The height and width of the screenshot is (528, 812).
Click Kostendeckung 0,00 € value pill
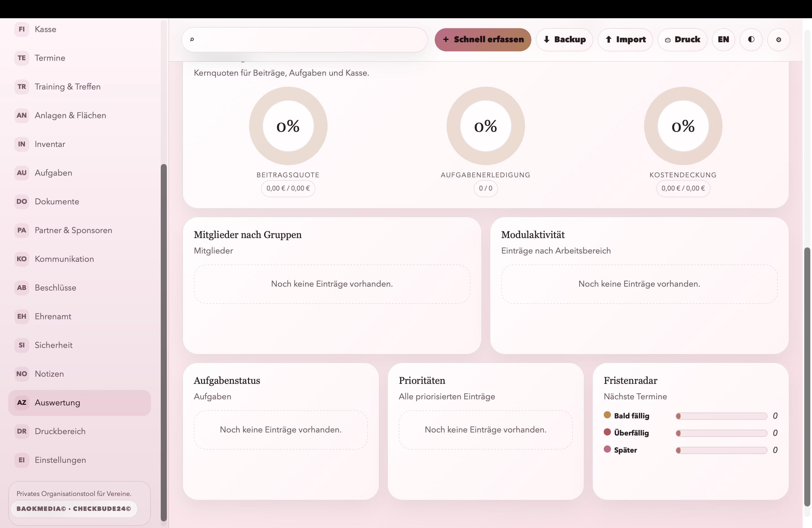[683, 188]
